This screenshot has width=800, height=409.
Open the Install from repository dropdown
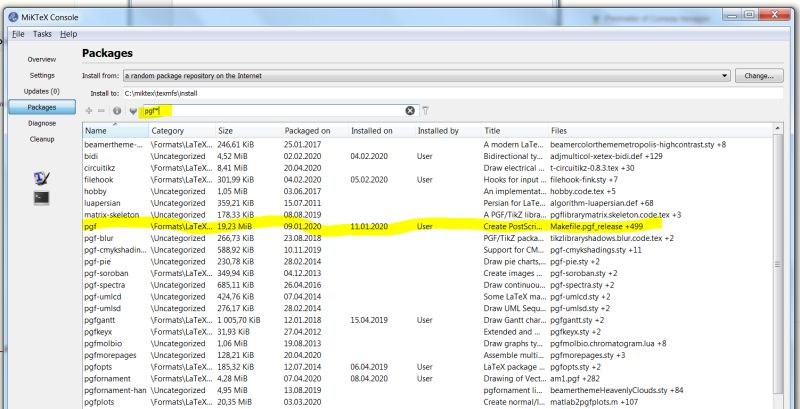coord(427,75)
